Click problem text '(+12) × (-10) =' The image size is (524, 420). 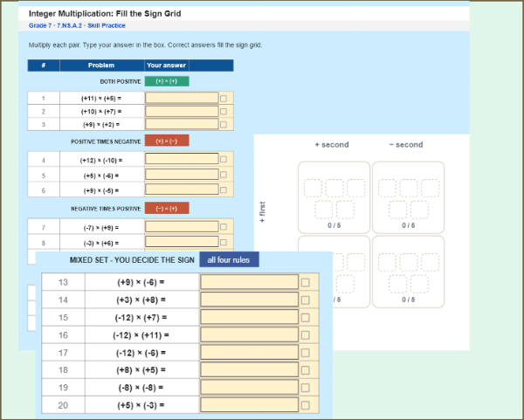pyautogui.click(x=101, y=161)
